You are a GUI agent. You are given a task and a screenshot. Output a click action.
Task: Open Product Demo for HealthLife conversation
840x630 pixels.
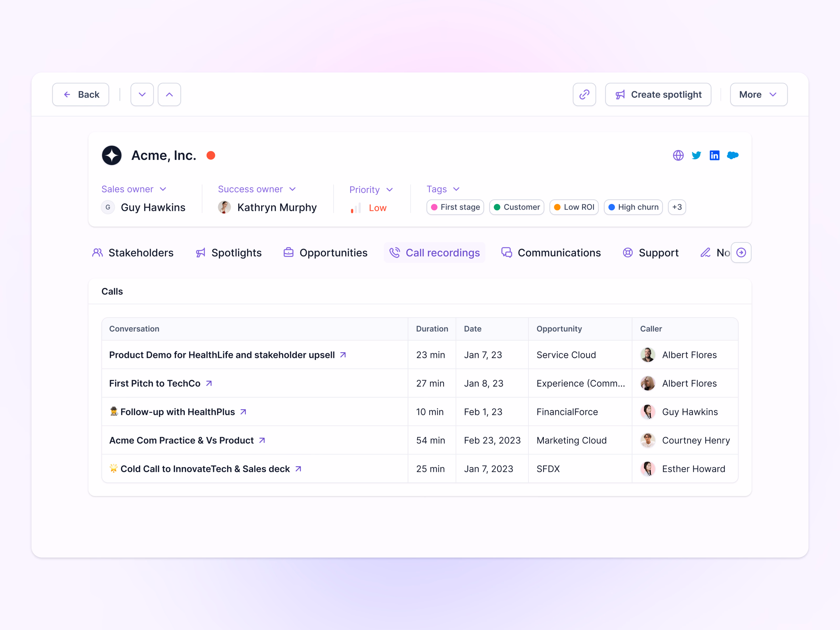(222, 355)
